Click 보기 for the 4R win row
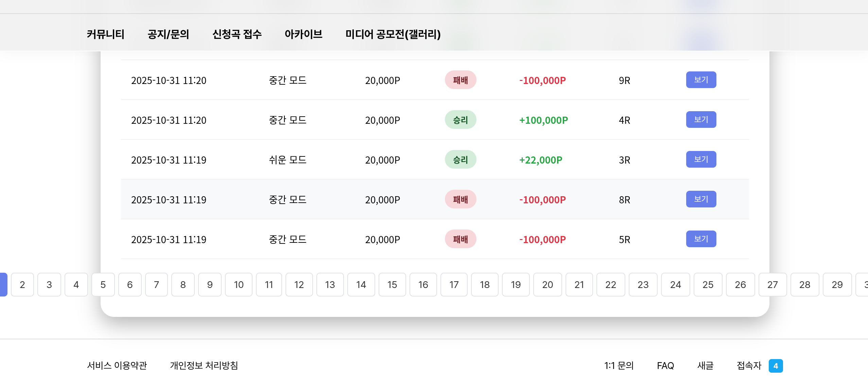The width and height of the screenshot is (868, 389). [701, 120]
